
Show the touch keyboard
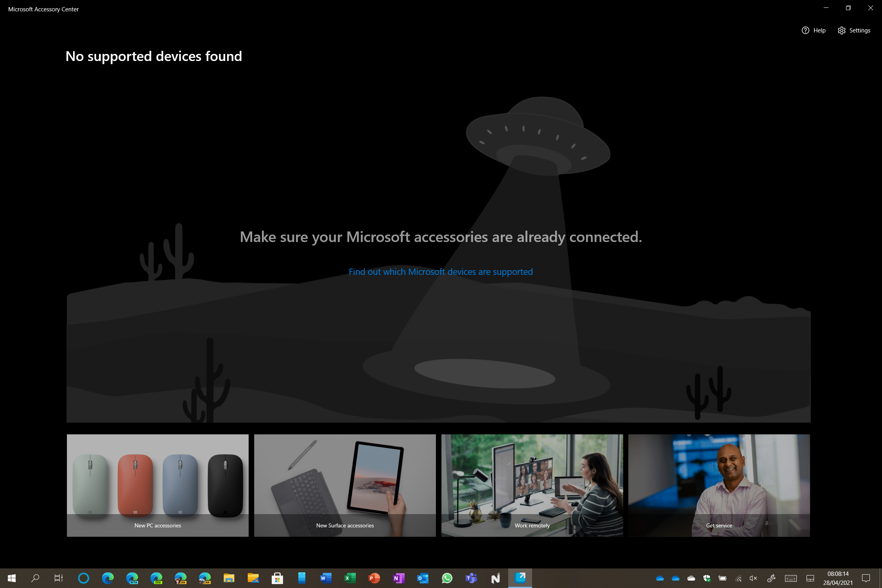point(791,578)
